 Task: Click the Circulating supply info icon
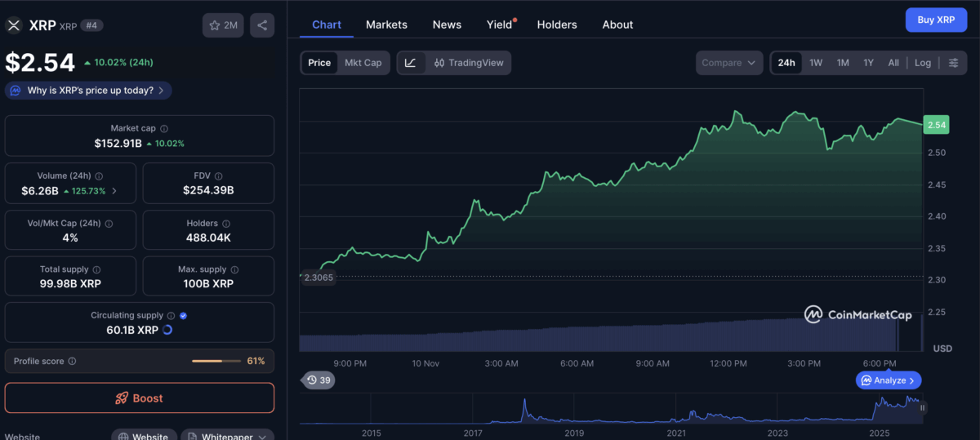(171, 316)
